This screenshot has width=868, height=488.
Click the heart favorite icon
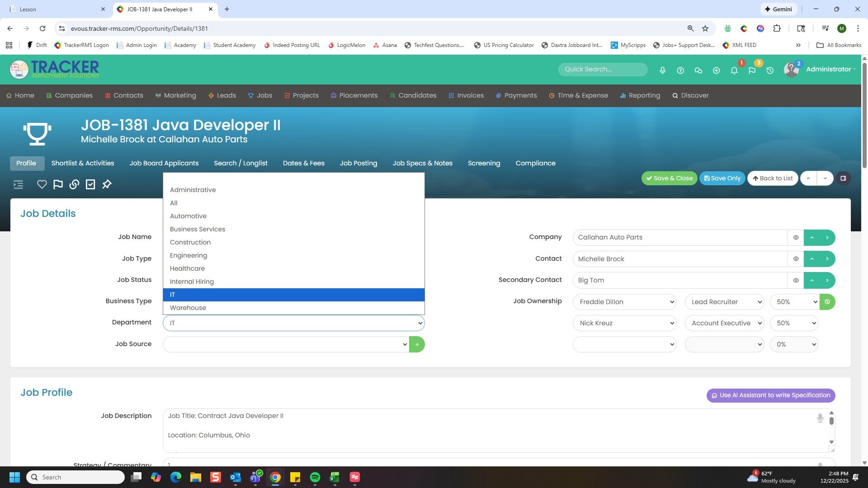(42, 184)
